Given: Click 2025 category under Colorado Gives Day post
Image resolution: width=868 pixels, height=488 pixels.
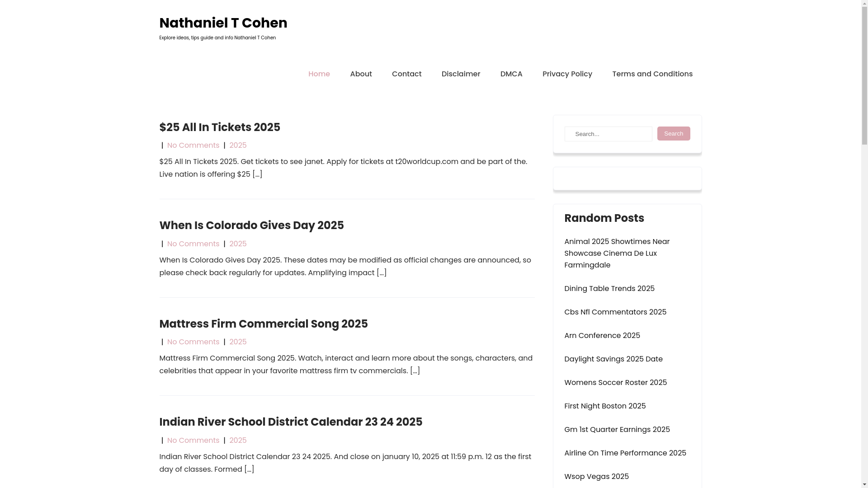Looking at the screenshot, I should tap(238, 244).
